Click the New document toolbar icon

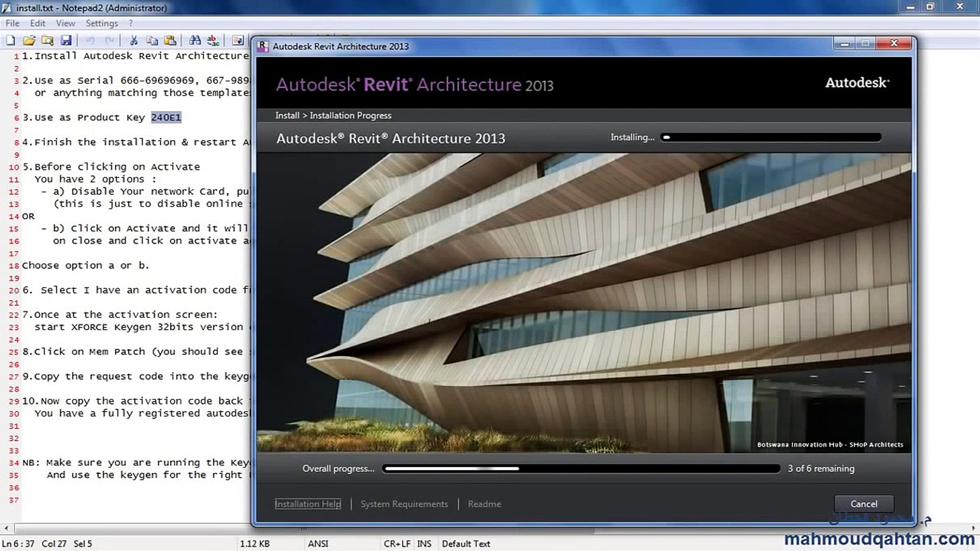point(10,40)
